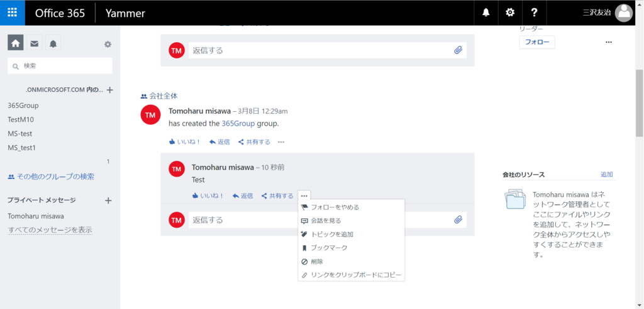Click the フォロー button
Screen dimensions: 644x309
coord(537,42)
